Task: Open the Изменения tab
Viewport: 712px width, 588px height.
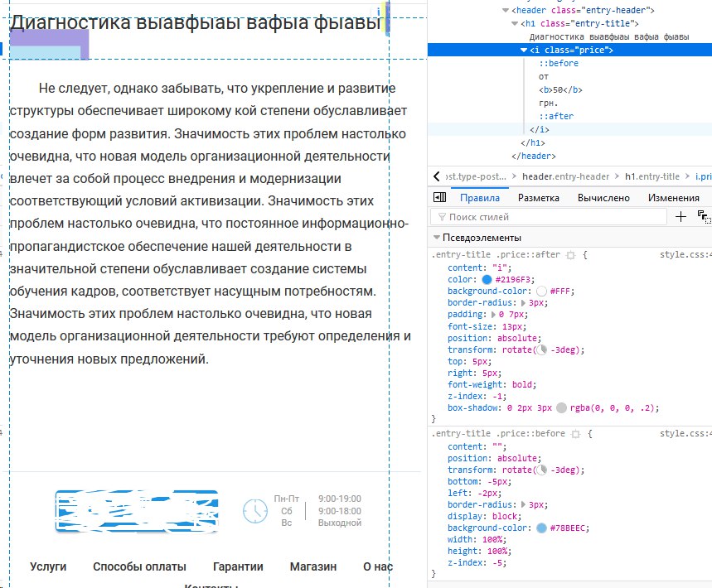Action: tap(673, 198)
